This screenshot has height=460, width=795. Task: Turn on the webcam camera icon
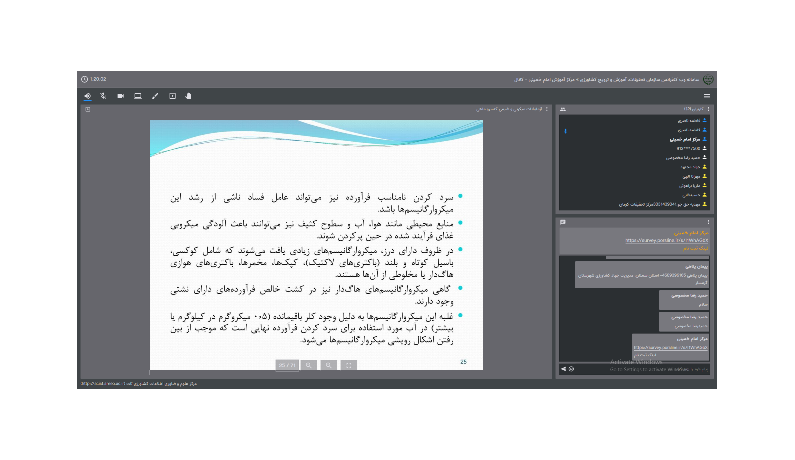(x=121, y=96)
